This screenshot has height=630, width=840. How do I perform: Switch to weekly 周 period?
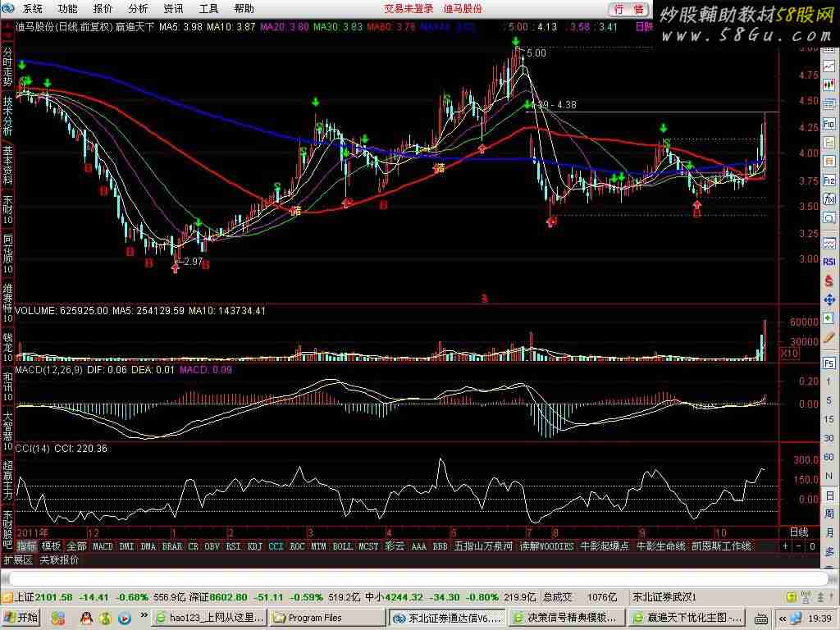(x=829, y=514)
